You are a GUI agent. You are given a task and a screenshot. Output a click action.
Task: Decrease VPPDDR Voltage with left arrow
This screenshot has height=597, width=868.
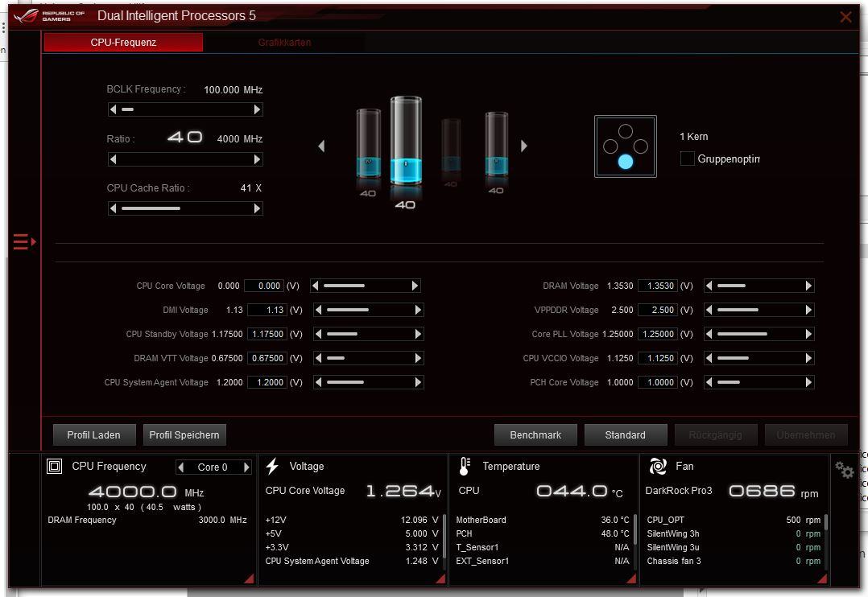(709, 310)
